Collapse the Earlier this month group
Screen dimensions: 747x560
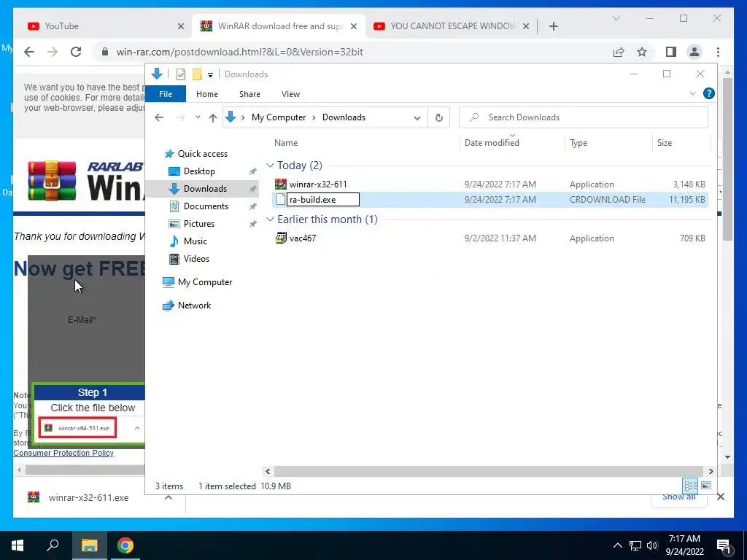tap(270, 219)
